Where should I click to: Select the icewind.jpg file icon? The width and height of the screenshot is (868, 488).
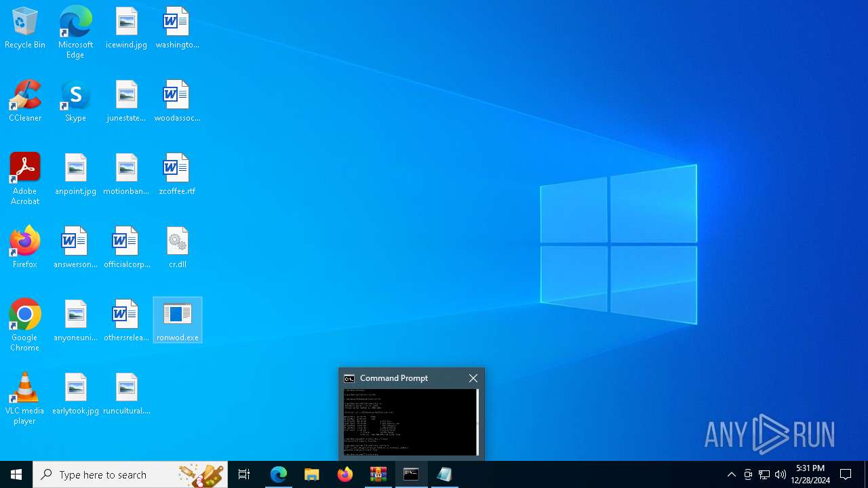click(x=126, y=28)
